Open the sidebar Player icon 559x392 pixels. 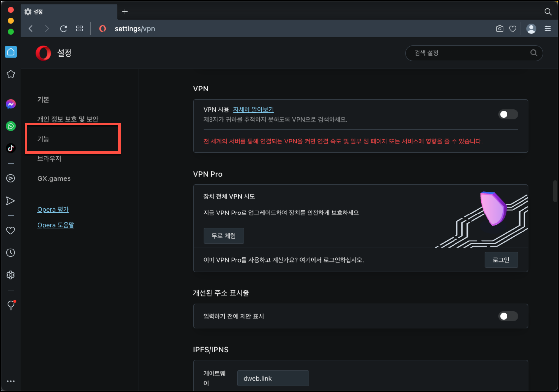coord(11,178)
